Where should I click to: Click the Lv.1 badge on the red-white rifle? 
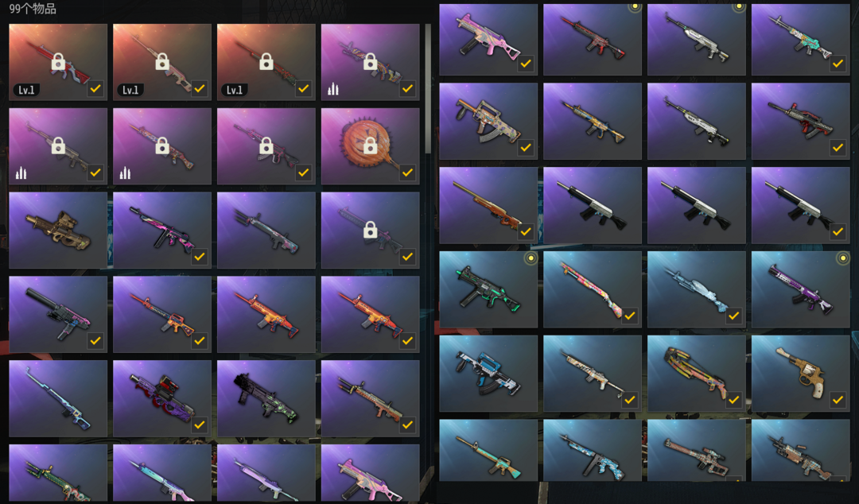point(26,89)
